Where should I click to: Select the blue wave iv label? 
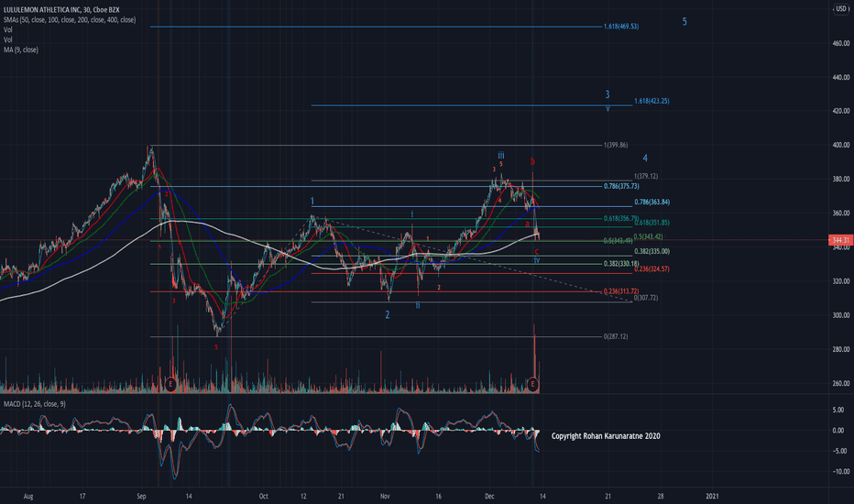click(537, 260)
